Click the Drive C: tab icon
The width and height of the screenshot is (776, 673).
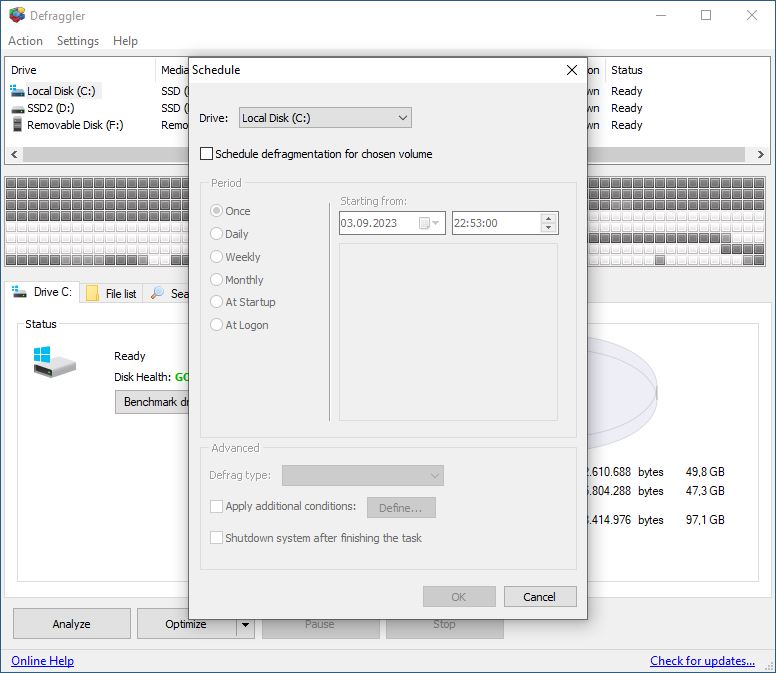(x=19, y=292)
